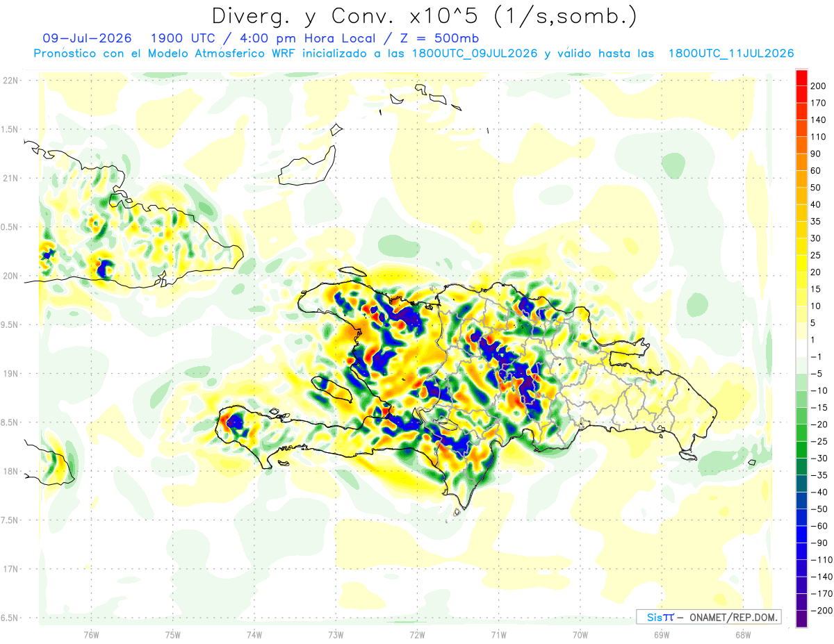Click the '18N' latitude label
834x644 pixels.
pos(11,472)
